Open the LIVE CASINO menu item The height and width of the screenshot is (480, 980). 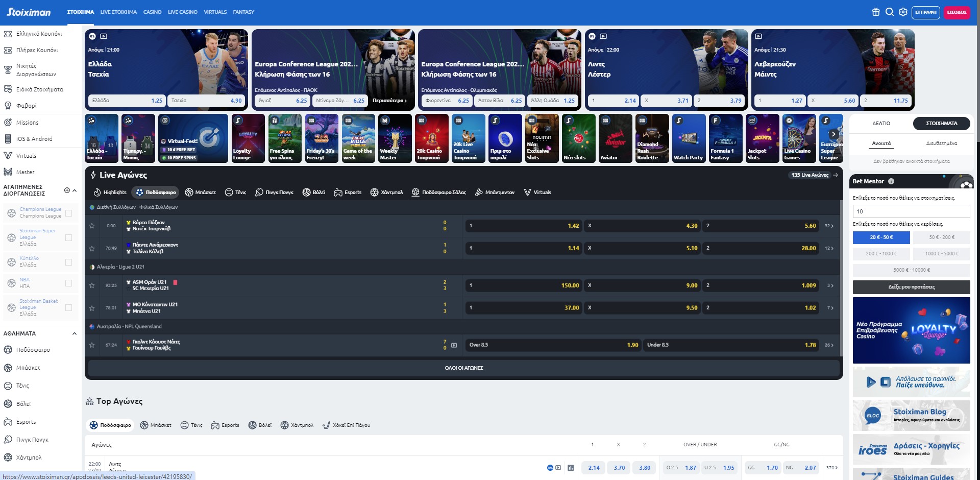182,12
